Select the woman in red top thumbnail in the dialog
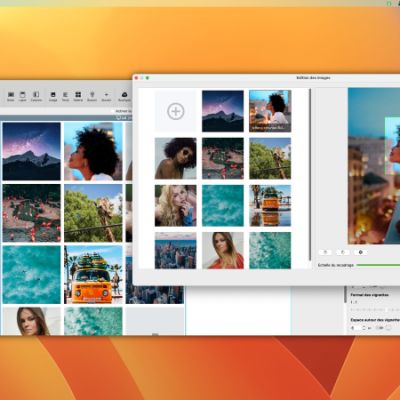 point(223,251)
